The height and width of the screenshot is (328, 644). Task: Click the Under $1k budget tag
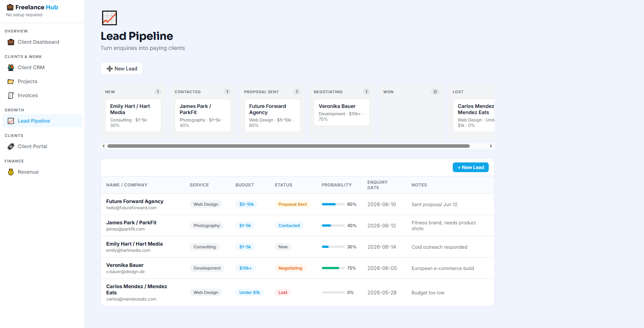250,292
